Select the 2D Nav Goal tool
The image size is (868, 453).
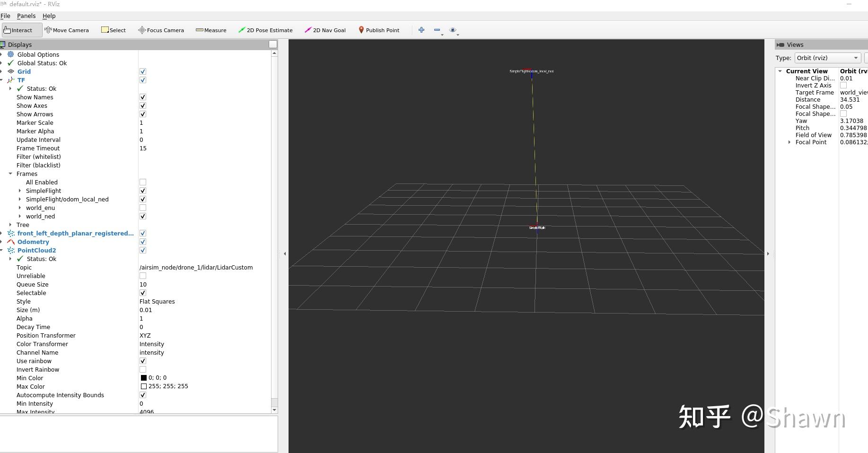(x=325, y=30)
